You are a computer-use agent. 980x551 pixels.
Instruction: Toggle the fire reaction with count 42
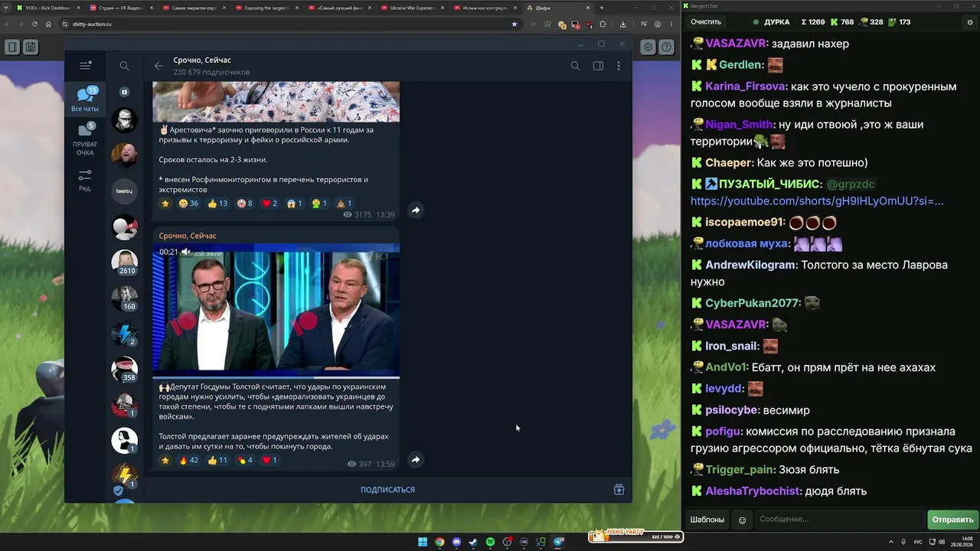pyautogui.click(x=188, y=460)
